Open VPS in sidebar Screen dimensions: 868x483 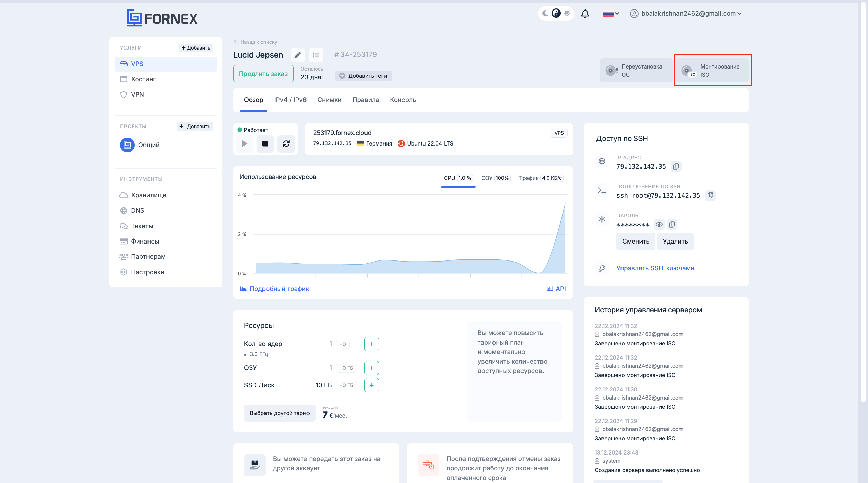pyautogui.click(x=166, y=64)
